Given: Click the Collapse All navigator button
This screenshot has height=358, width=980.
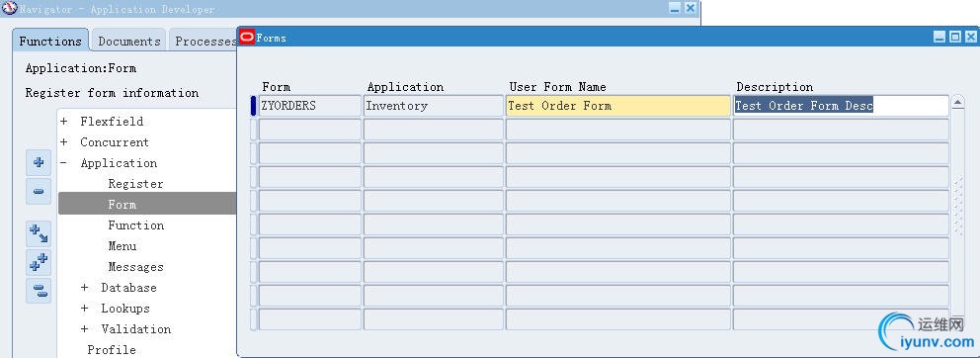Looking at the screenshot, I should (39, 291).
